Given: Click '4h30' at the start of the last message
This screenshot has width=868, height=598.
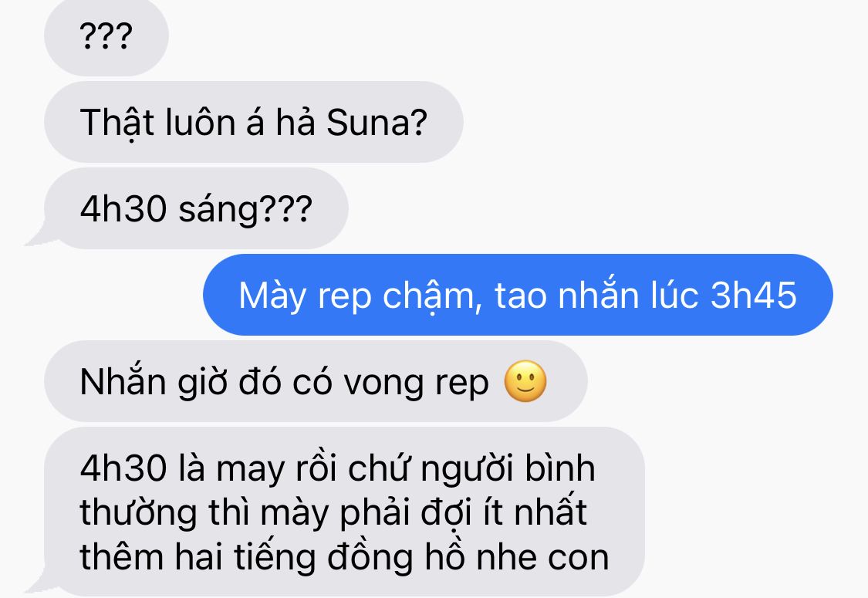Looking at the screenshot, I should pos(123,468).
